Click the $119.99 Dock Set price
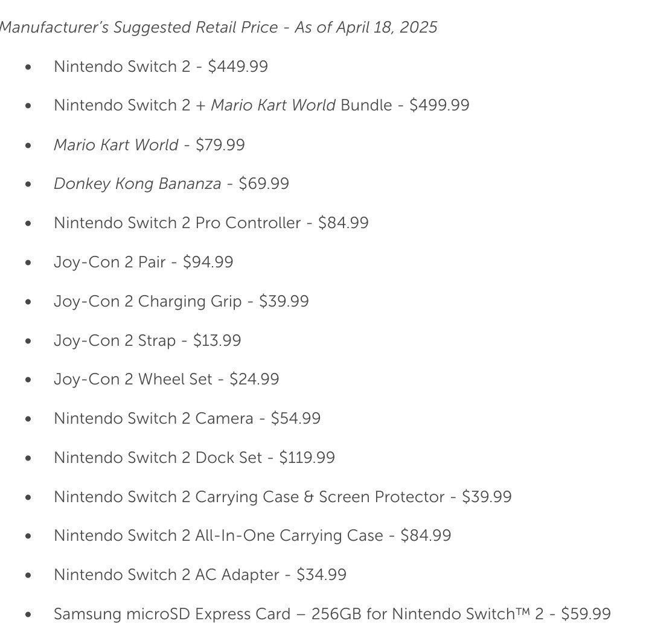The image size is (652, 644). pos(307,457)
